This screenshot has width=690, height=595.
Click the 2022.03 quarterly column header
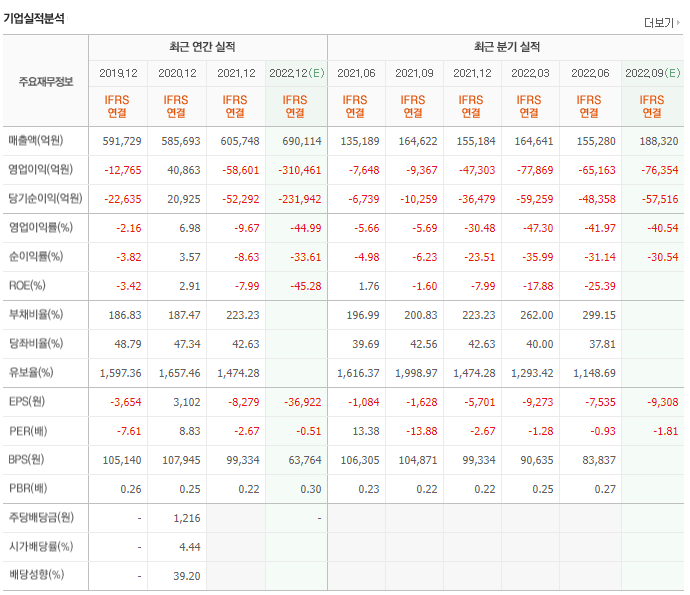tap(530, 73)
